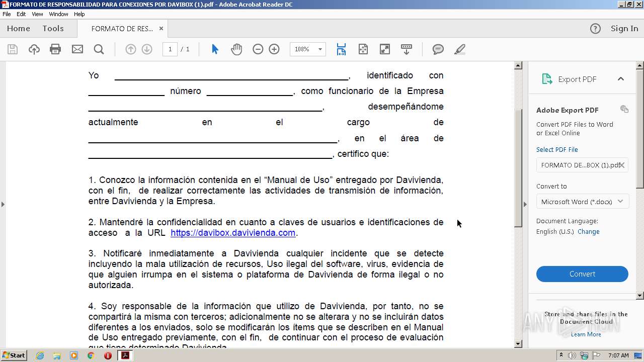
Task: Open the Window menu
Action: click(58, 14)
